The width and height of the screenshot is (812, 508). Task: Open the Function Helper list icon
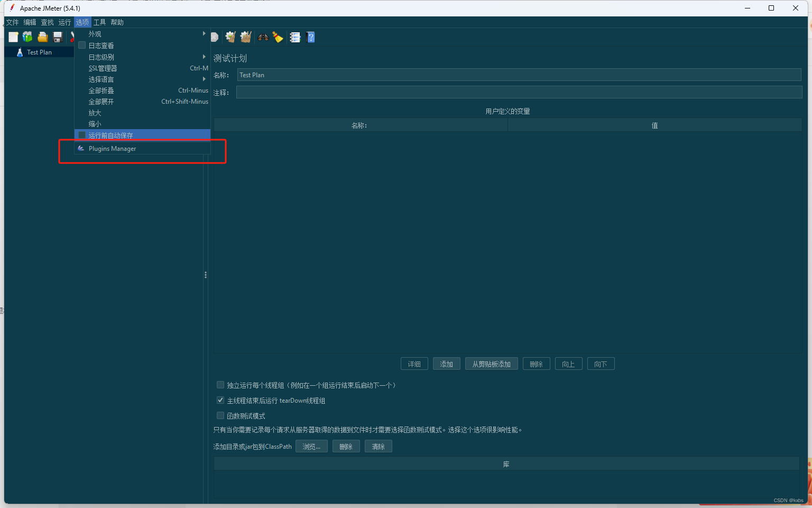(x=295, y=37)
